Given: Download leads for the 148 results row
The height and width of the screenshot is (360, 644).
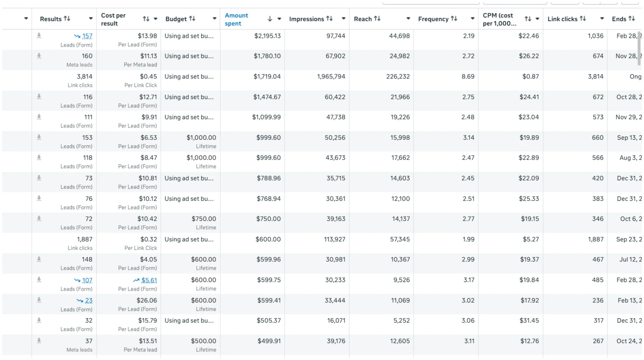Looking at the screenshot, I should point(39,259).
